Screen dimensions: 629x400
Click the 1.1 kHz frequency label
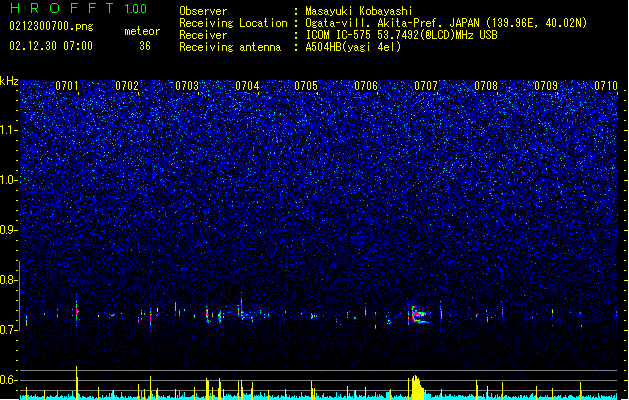point(8,130)
